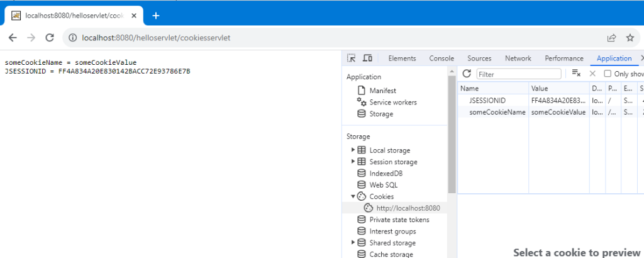
Task: Collapse the Cookies tree node
Action: pos(353,196)
